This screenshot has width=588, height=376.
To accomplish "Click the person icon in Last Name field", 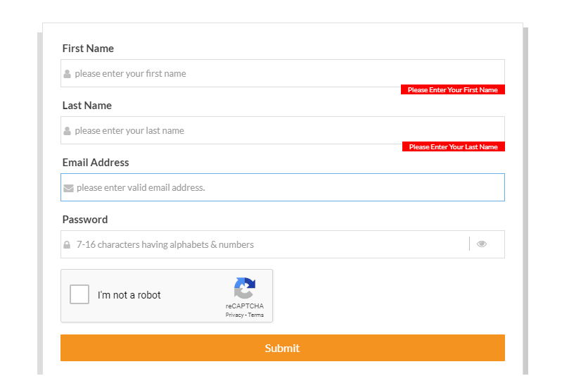I will (x=67, y=131).
